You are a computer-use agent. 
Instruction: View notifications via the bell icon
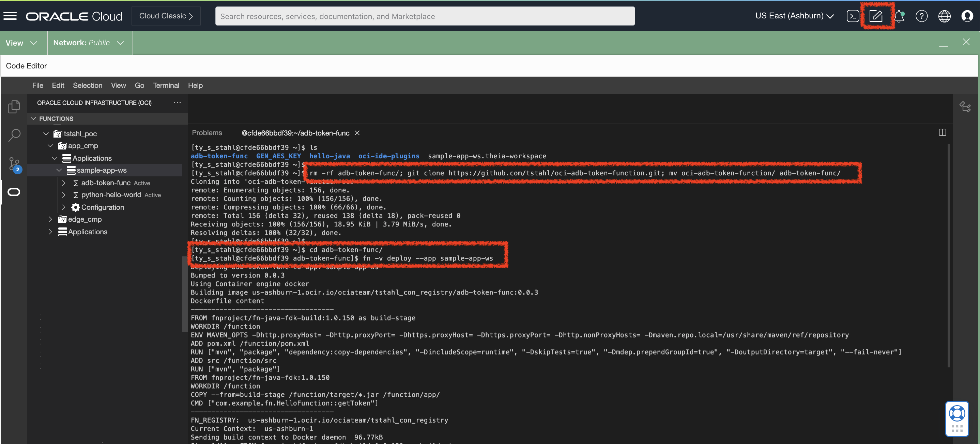pos(899,16)
